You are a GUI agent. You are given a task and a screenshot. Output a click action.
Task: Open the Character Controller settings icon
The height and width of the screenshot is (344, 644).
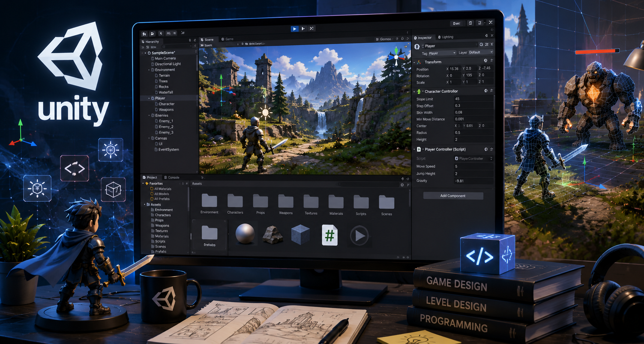(492, 91)
